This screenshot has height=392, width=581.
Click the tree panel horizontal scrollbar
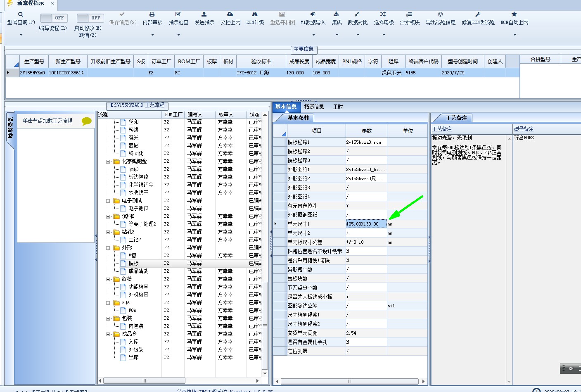click(144, 381)
